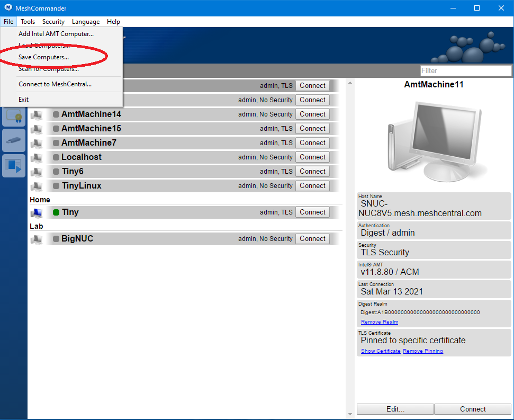Toggle the gray status box for TinyLinux
This screenshot has width=514, height=420.
[56, 186]
